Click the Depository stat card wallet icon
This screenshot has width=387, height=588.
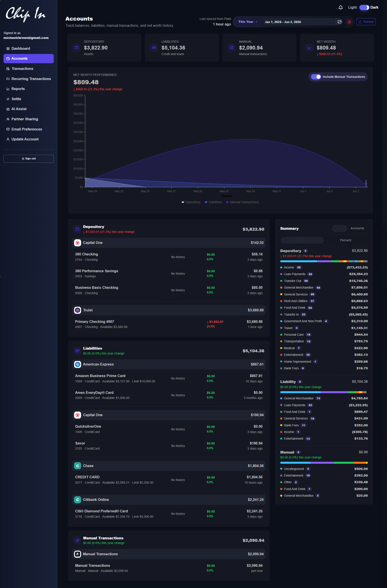click(x=76, y=48)
